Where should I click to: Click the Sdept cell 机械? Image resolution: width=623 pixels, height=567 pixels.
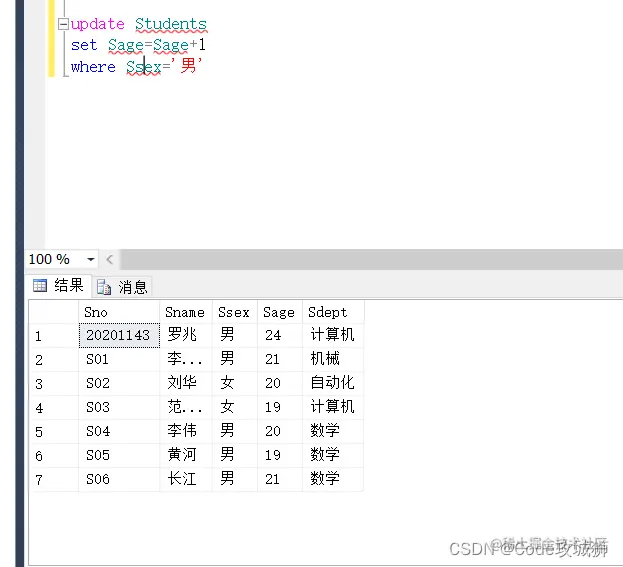[333, 360]
